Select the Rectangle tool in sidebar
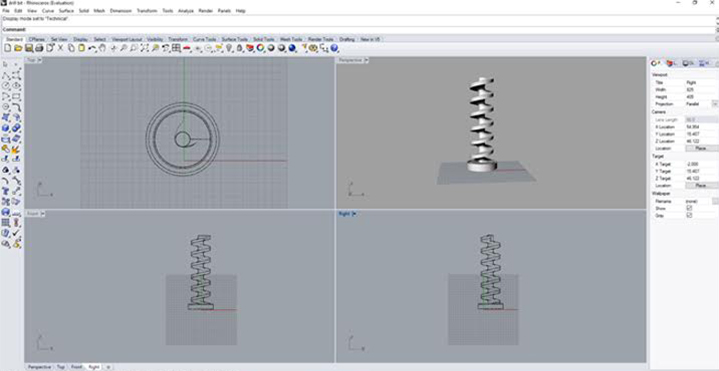Image resolution: width=719 pixels, height=371 pixels. 17,96
